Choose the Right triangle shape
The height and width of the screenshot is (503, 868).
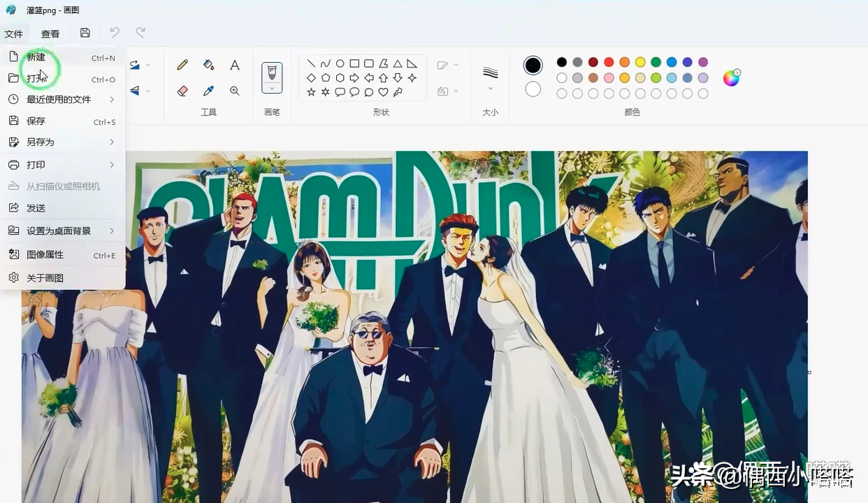tap(412, 64)
